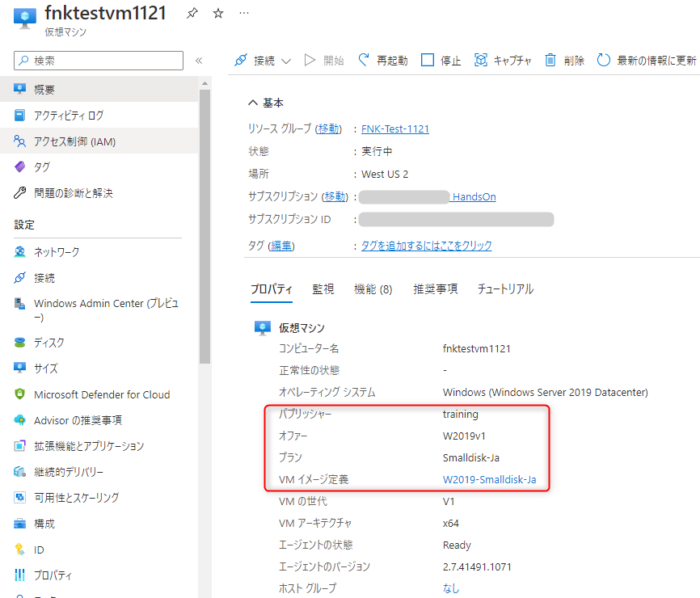This screenshot has height=598, width=700.
Task: Click the 開始 start button
Action: pyautogui.click(x=324, y=61)
